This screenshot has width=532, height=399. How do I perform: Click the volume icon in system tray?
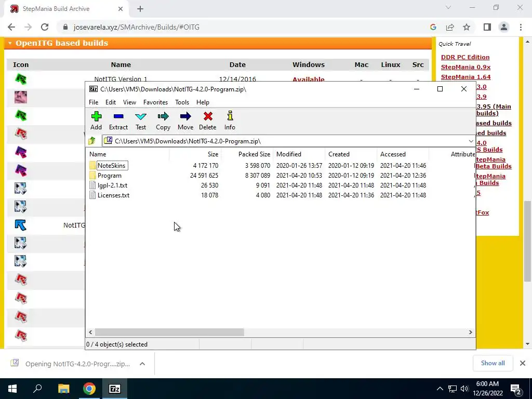click(465, 389)
